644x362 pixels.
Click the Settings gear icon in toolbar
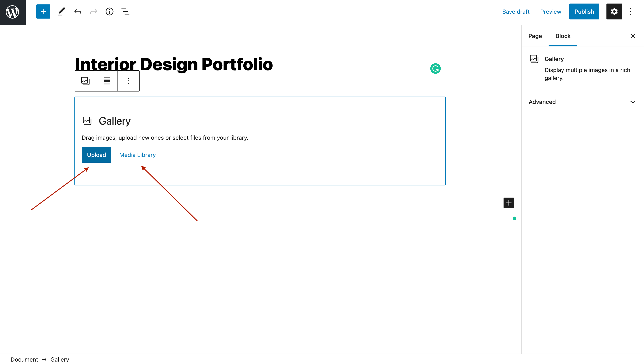pos(614,11)
